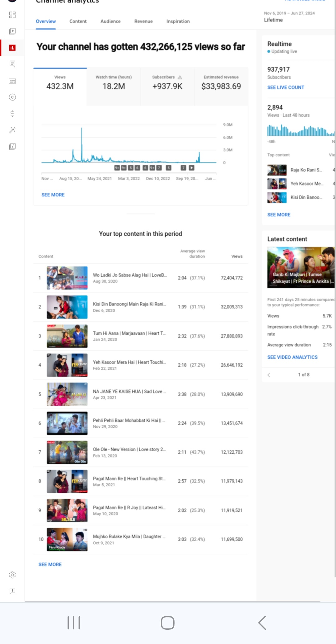336x644 pixels.
Task: Click SEE MORE below the top content list
Action: (x=50, y=565)
